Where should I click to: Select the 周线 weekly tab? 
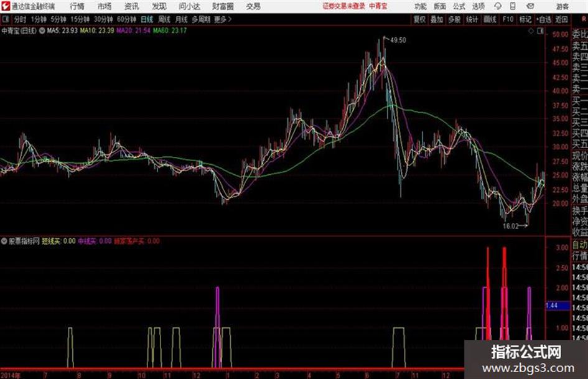[164, 19]
